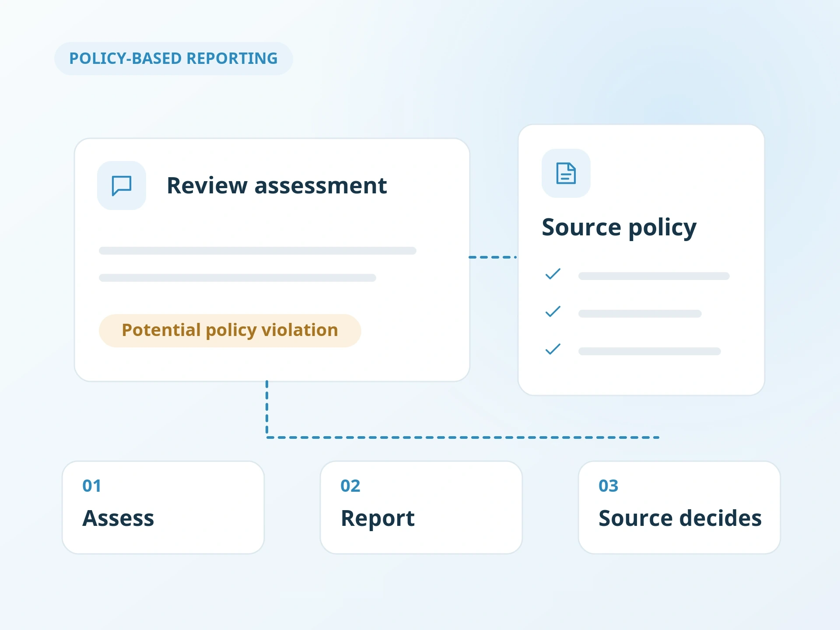840x630 pixels.
Task: Click the document icon above Source policy
Action: (566, 173)
